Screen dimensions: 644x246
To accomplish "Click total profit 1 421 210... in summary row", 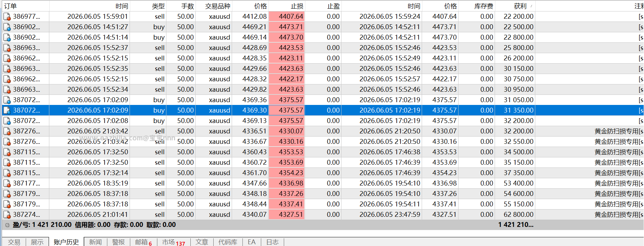I will [x=516, y=225].
